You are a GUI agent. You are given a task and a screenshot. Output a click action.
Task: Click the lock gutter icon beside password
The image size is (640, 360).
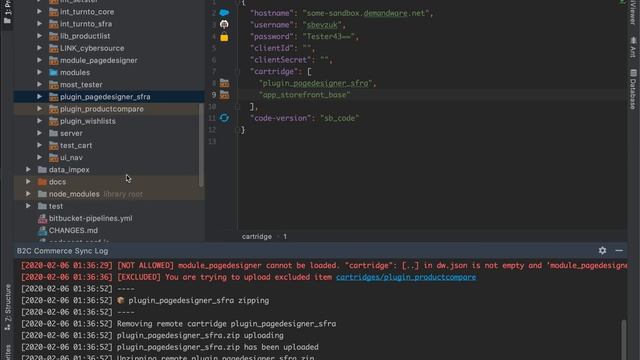(224, 37)
